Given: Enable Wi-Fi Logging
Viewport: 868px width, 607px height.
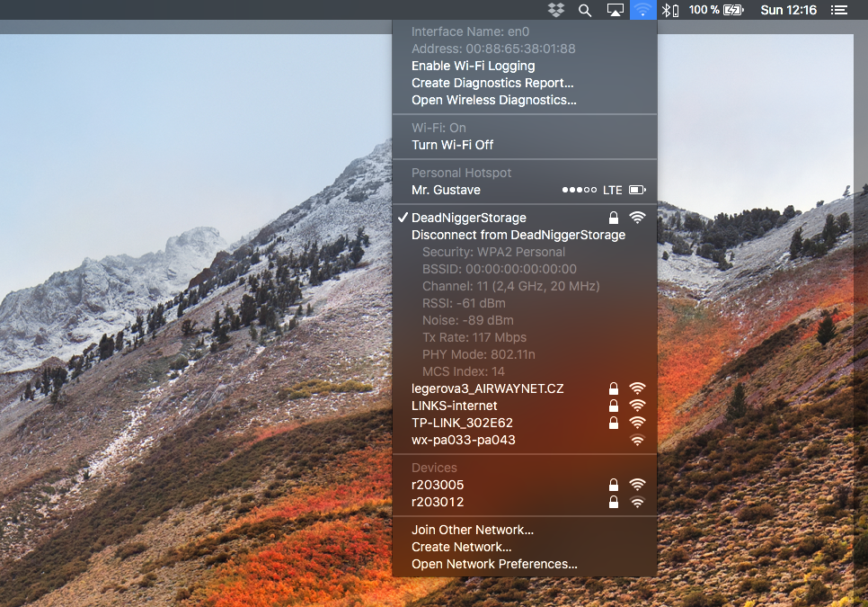Looking at the screenshot, I should (x=473, y=66).
